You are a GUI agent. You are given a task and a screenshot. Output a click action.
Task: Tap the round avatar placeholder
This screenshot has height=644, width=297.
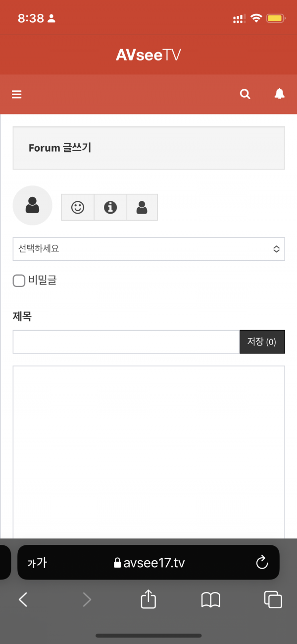click(32, 205)
